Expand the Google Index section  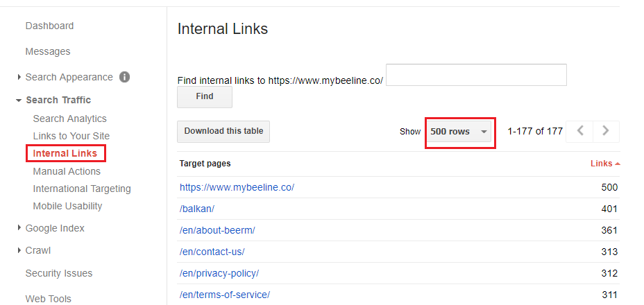(x=19, y=228)
